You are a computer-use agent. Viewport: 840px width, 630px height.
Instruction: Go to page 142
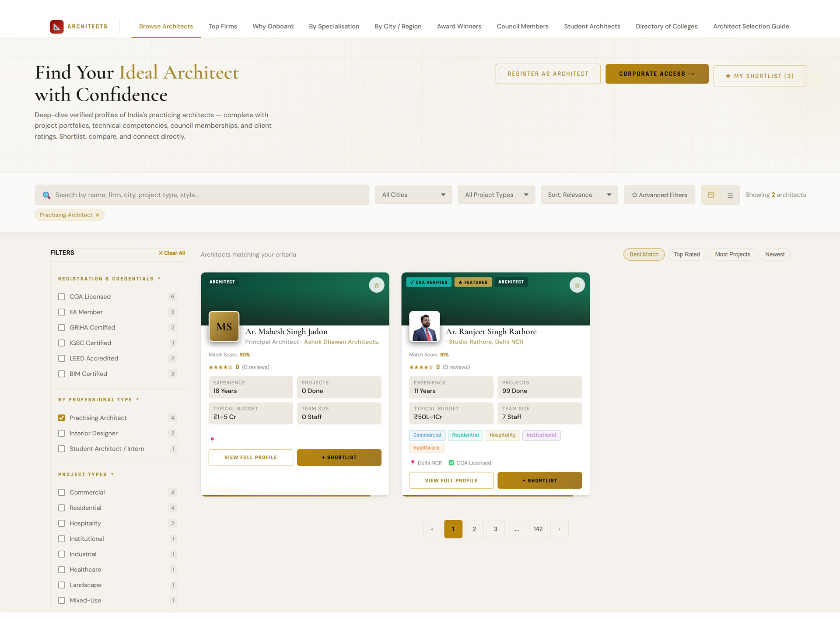point(538,529)
